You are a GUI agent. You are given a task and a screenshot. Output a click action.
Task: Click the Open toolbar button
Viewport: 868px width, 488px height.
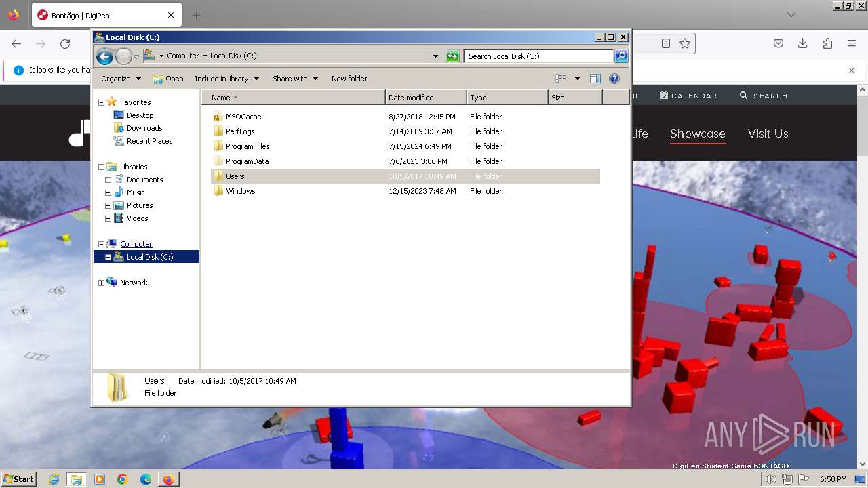pyautogui.click(x=168, y=79)
